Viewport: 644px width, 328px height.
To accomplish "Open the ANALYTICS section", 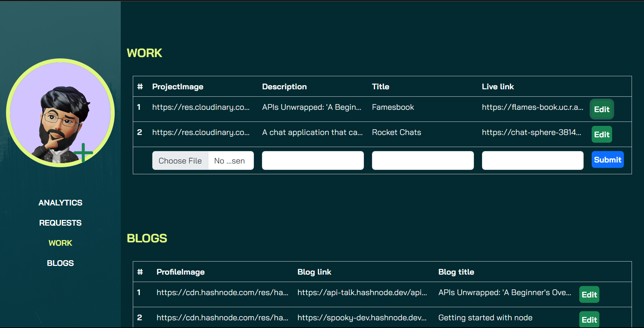I will 60,202.
